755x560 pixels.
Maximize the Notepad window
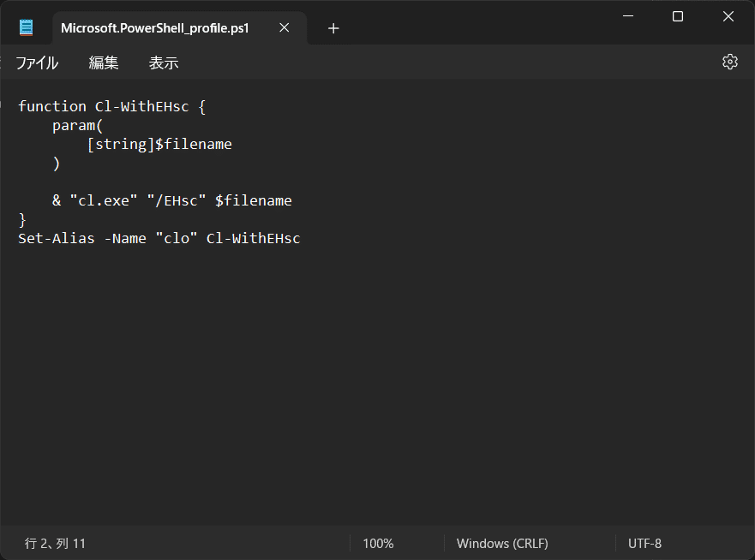coord(677,16)
